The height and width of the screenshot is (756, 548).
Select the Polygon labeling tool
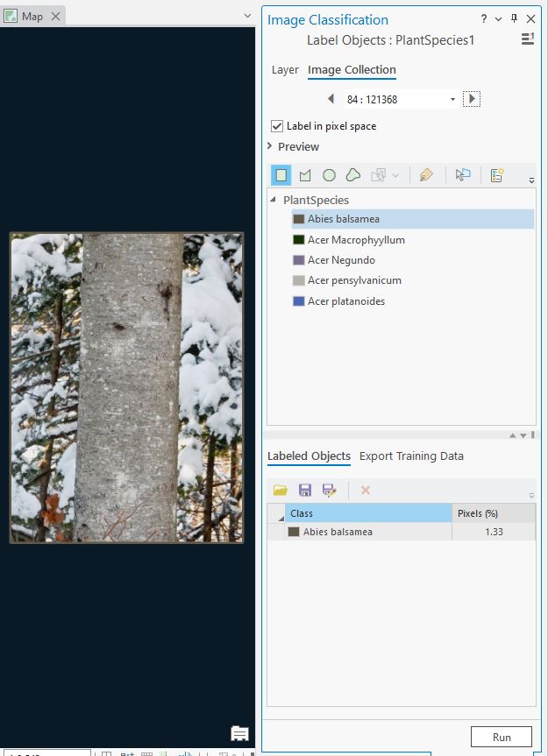(305, 175)
